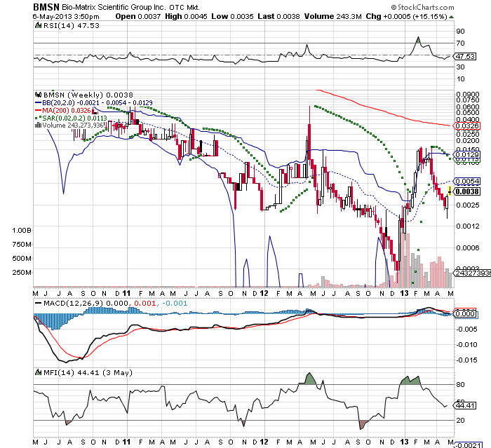Click the blue BB legend line marker
The image size is (491, 448).
click(38, 102)
